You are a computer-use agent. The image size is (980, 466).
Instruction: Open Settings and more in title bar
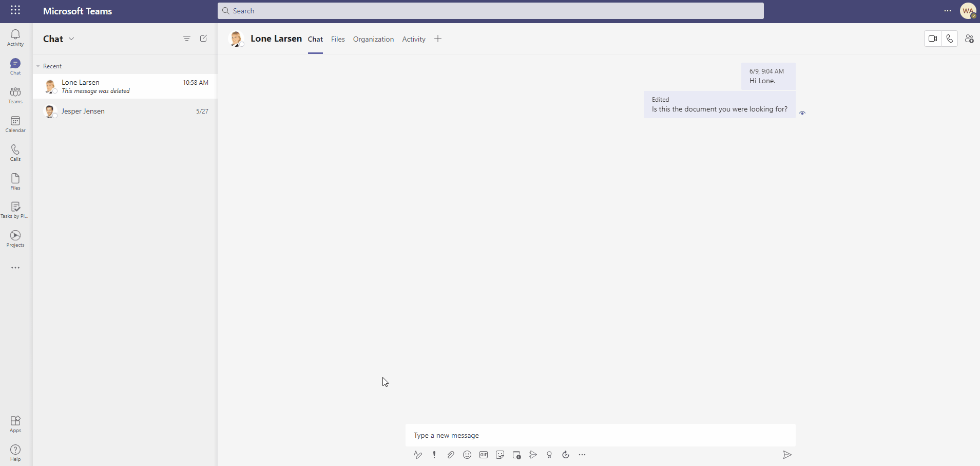(948, 11)
